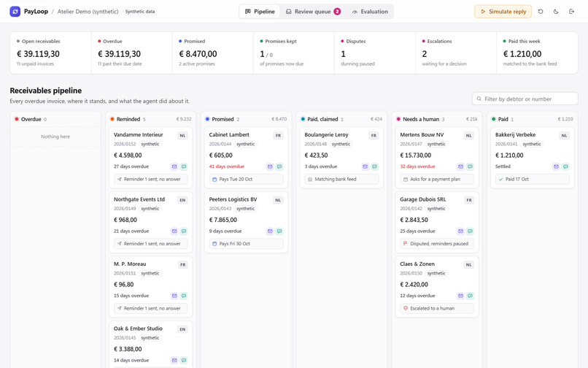Click the Filter by debtor or number field
Image resolution: width=588 pixels, height=368 pixels.
click(525, 99)
